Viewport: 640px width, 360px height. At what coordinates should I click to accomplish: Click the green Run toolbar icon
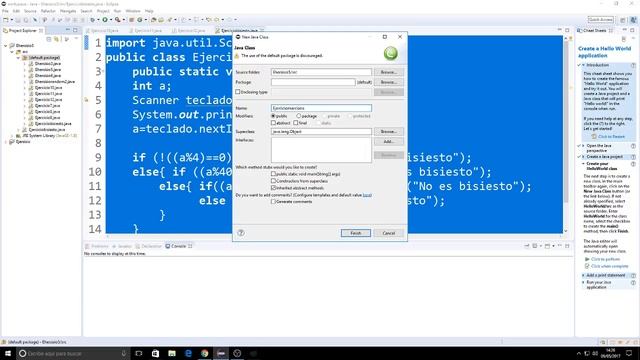pos(105,20)
